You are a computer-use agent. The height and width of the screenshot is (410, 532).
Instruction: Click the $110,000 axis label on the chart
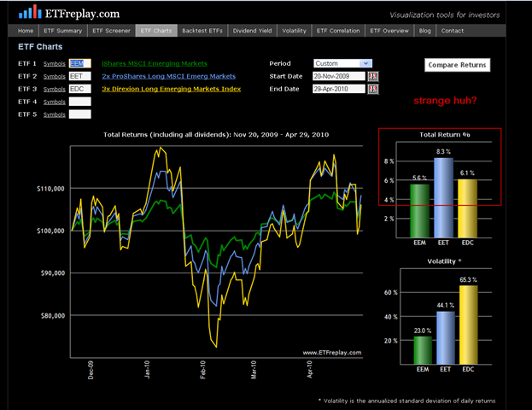(x=50, y=189)
